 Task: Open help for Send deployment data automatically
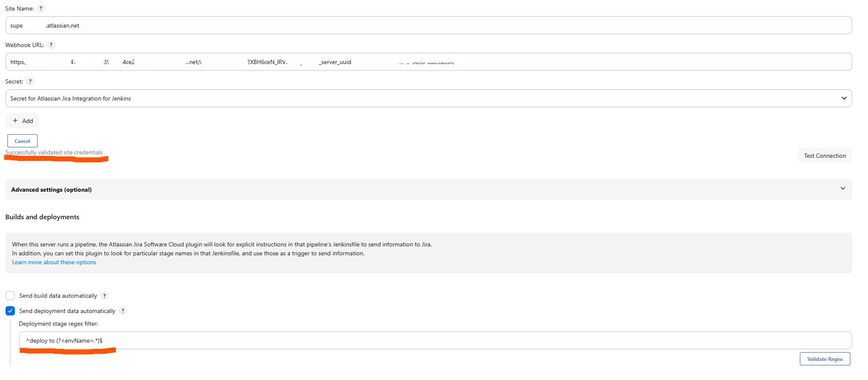[x=123, y=311]
